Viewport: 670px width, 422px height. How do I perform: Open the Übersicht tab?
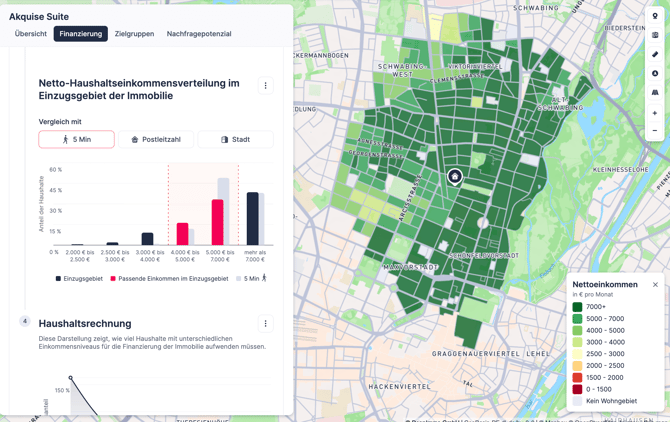31,34
